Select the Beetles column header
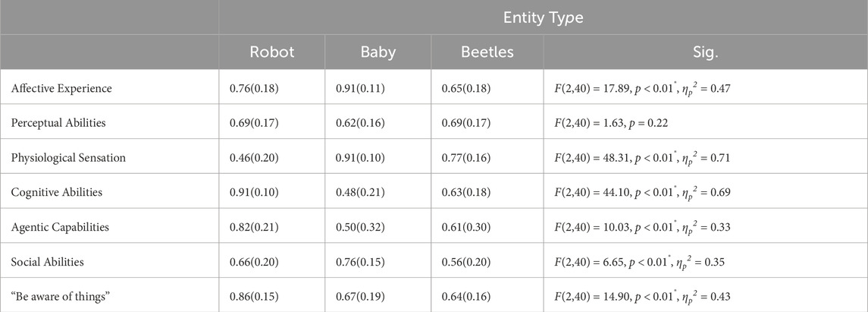The image size is (868, 312). coord(487,52)
